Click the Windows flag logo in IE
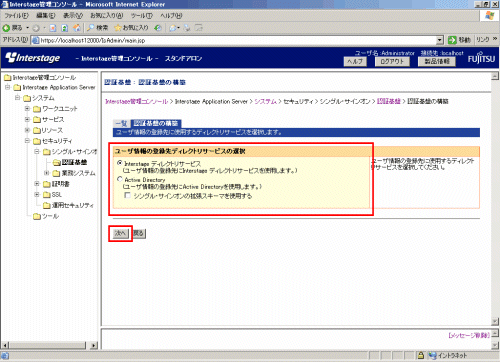Screen dimensions: 500x362 (x=489, y=16)
